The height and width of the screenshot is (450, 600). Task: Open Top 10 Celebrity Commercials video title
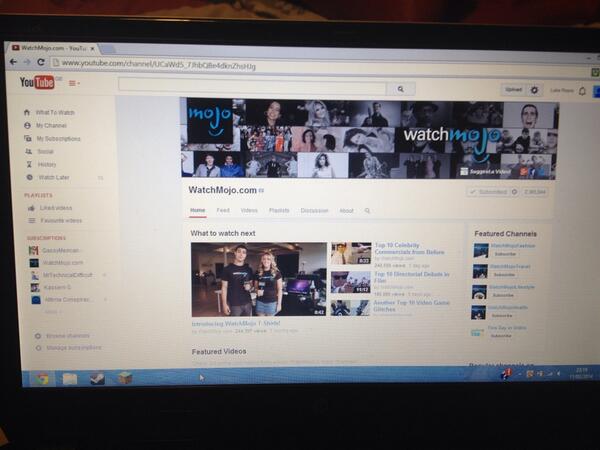(409, 249)
